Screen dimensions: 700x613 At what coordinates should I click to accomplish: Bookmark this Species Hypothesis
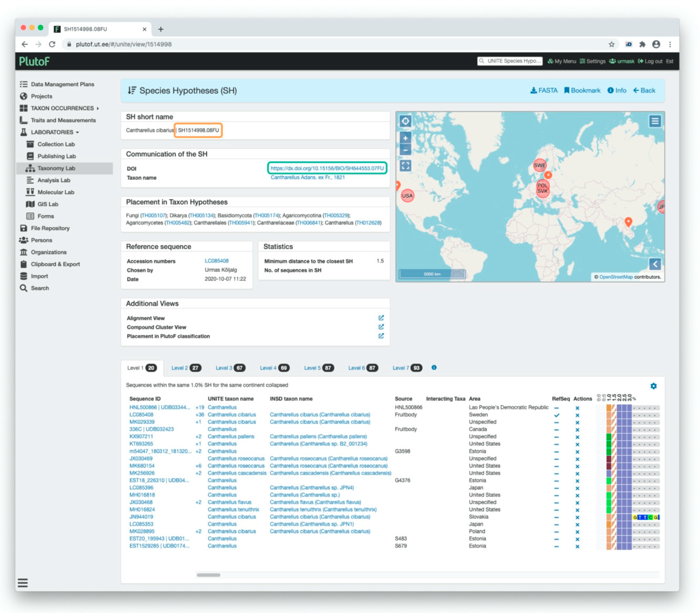click(x=582, y=90)
